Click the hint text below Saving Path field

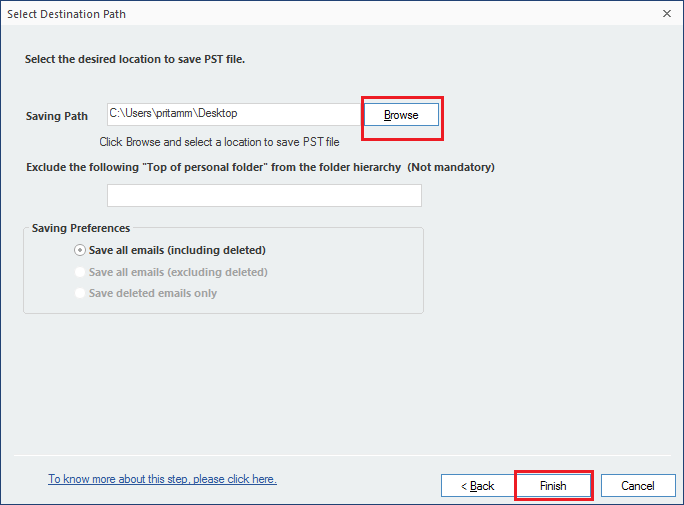click(219, 142)
